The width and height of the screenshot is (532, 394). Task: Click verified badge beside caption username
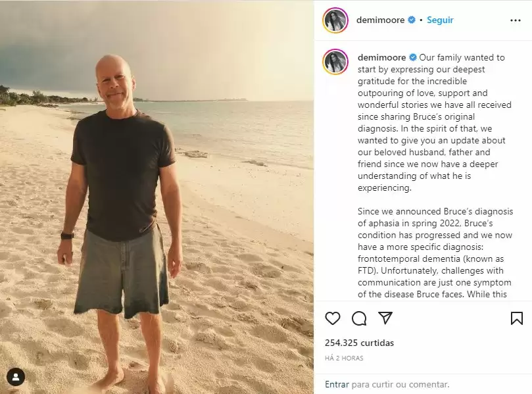(413, 57)
